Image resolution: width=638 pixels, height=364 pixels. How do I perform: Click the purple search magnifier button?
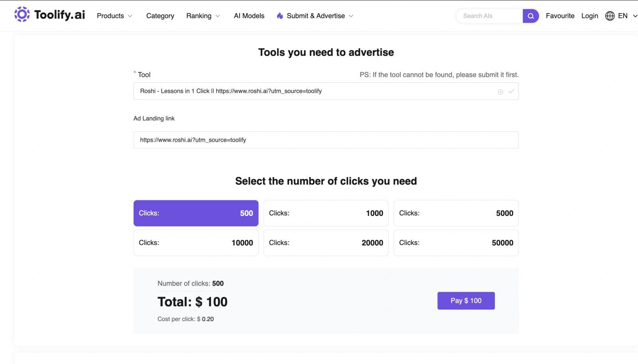pos(530,16)
